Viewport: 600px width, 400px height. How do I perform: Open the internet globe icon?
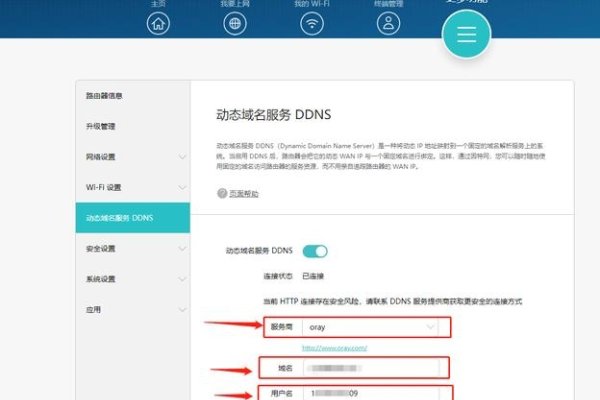coord(235,24)
